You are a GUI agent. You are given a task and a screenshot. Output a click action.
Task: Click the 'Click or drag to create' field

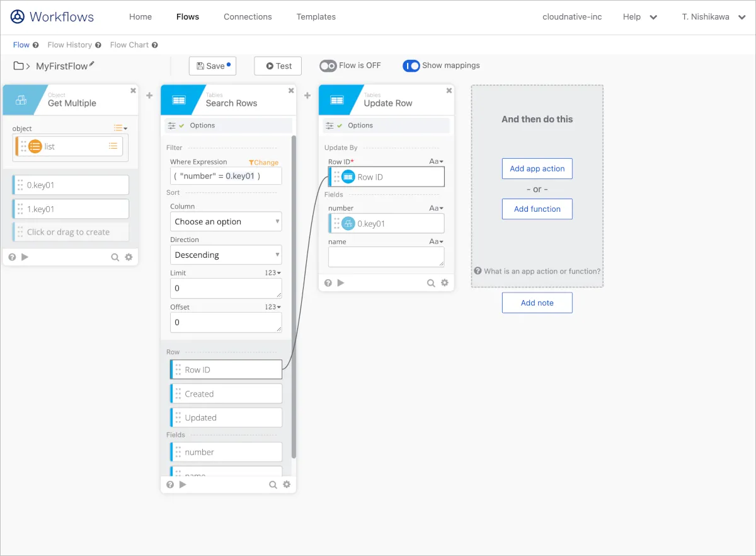coord(71,232)
